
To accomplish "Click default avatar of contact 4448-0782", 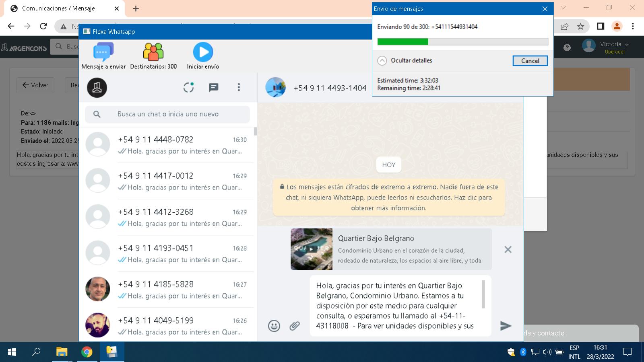I will coord(98,144).
